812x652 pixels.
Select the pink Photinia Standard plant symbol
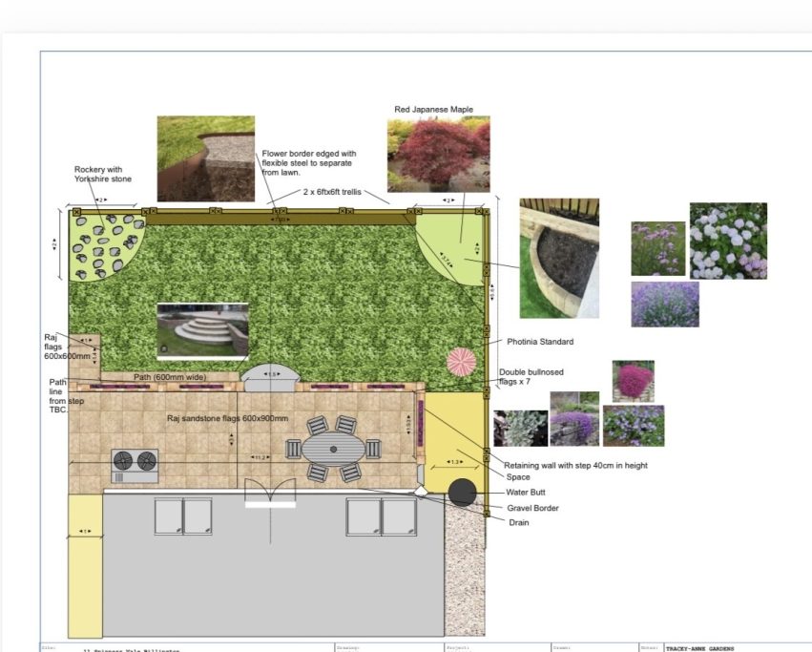pyautogui.click(x=461, y=363)
